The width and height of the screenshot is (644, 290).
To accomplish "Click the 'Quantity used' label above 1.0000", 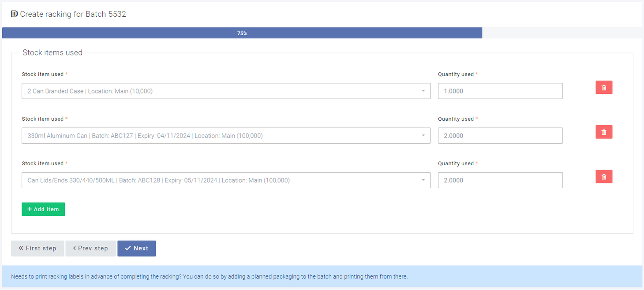I will tap(458, 74).
